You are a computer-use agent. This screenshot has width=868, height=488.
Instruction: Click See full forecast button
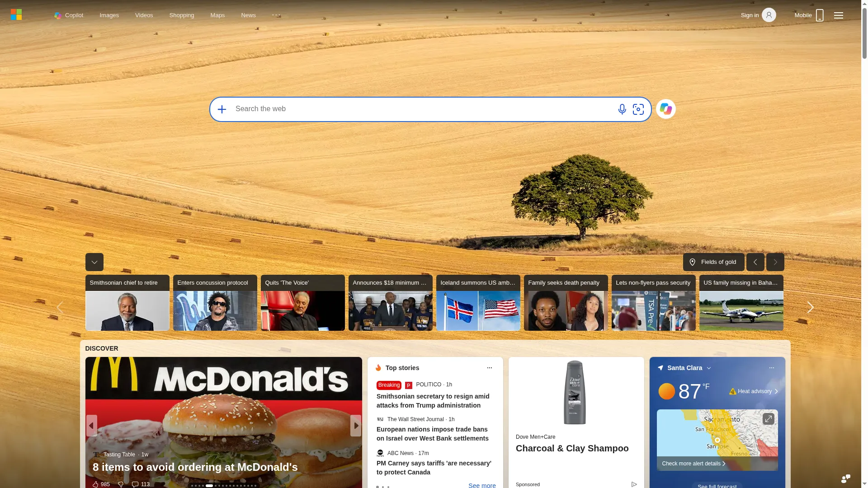[717, 486]
